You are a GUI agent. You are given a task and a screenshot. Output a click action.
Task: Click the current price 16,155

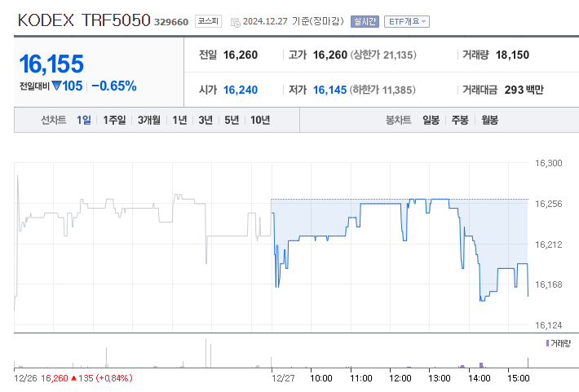[51, 64]
